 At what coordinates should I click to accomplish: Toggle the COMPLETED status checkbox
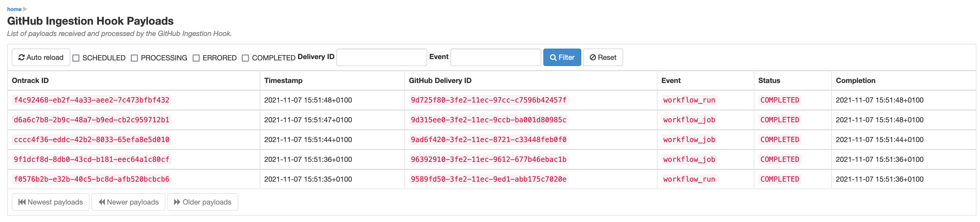[x=245, y=58]
